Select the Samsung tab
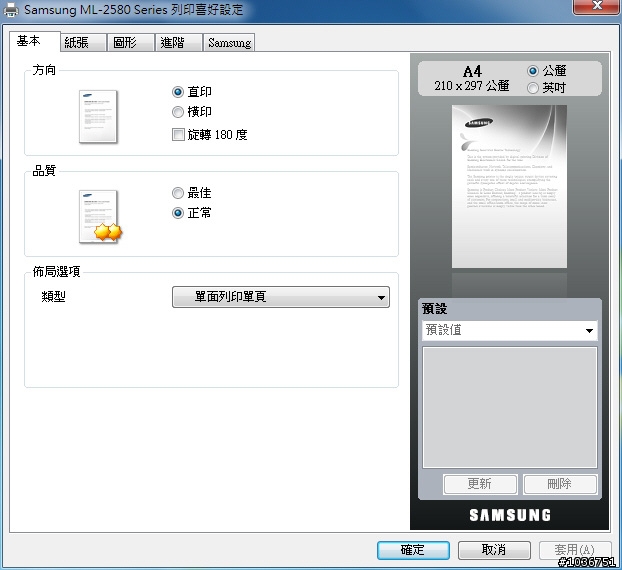 (x=229, y=42)
